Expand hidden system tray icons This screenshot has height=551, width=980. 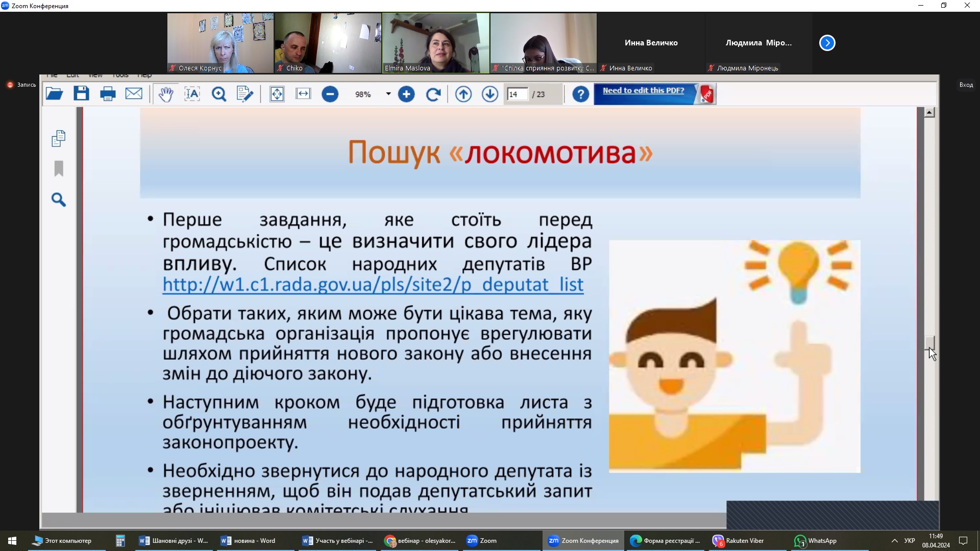click(894, 541)
